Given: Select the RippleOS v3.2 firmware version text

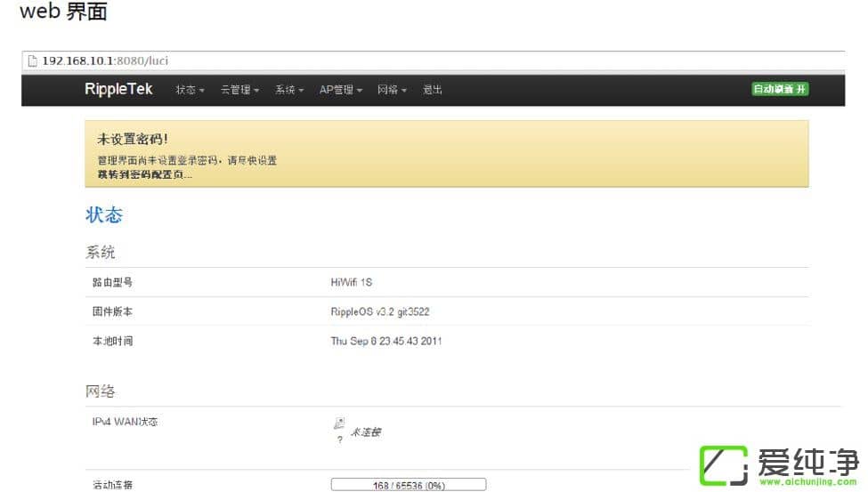Looking at the screenshot, I should (x=380, y=312).
